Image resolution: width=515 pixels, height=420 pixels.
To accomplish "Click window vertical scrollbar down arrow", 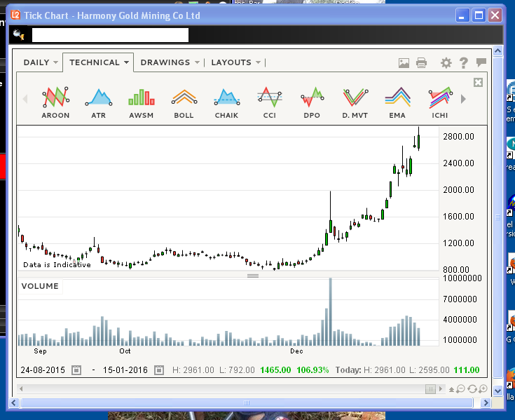I will (x=498, y=391).
